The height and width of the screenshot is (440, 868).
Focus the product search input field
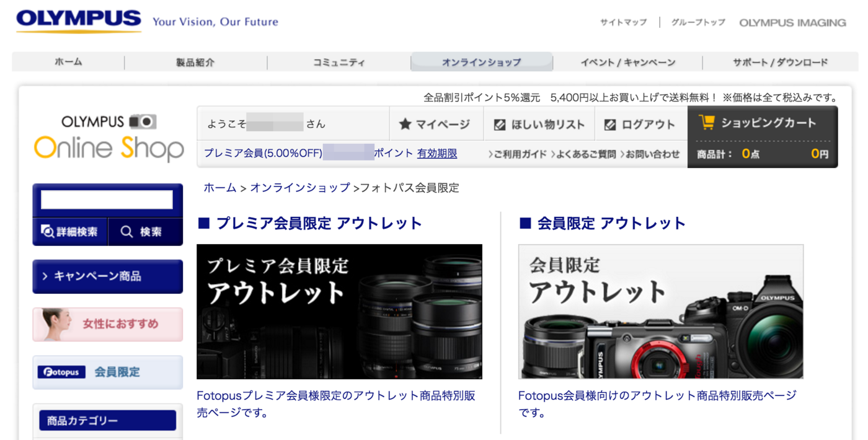click(x=107, y=200)
